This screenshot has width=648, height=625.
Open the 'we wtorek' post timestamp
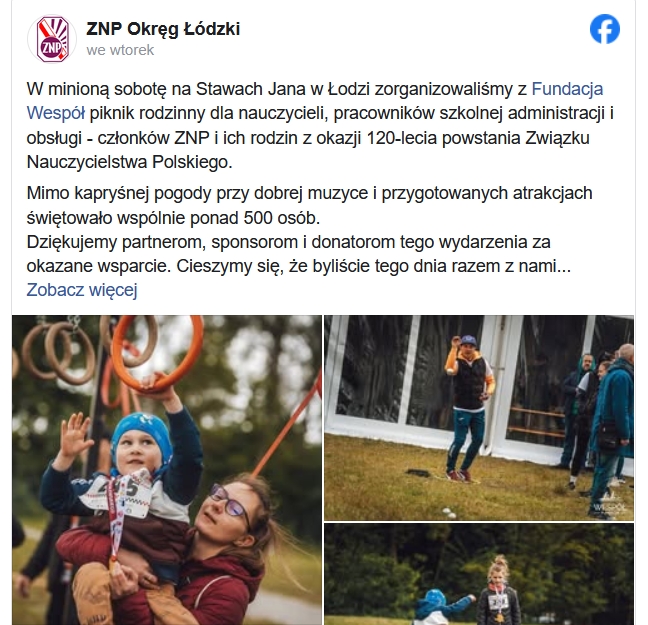(120, 50)
